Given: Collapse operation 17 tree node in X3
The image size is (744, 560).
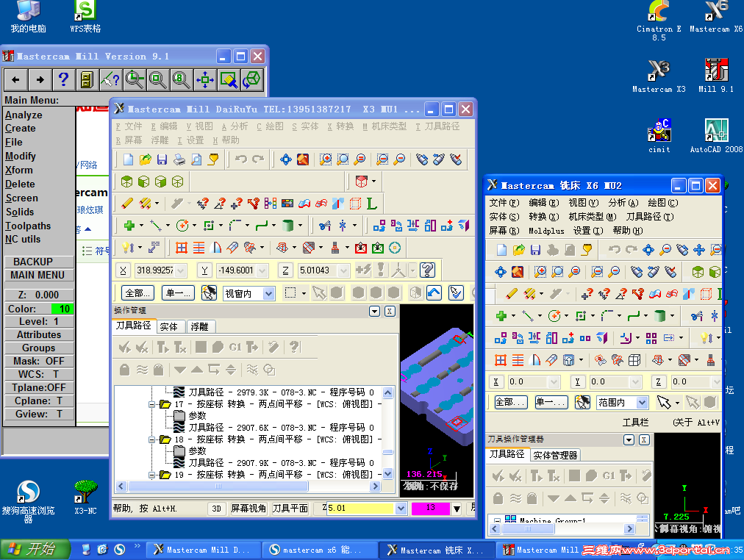Looking at the screenshot, I should (x=152, y=404).
